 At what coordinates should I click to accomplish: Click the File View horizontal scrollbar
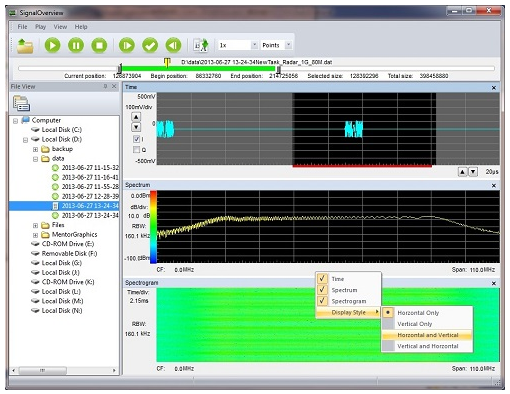42,370
